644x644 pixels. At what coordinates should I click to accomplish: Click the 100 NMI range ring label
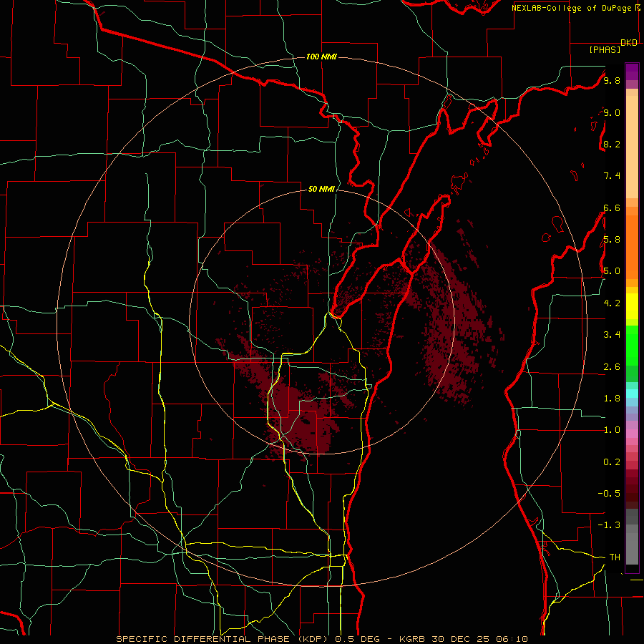click(321, 57)
